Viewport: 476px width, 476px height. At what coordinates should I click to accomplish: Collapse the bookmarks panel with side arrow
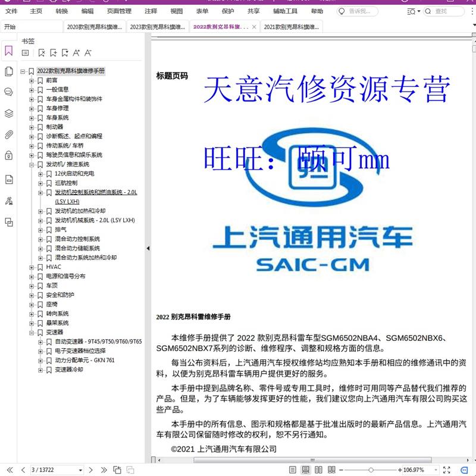pos(148,248)
